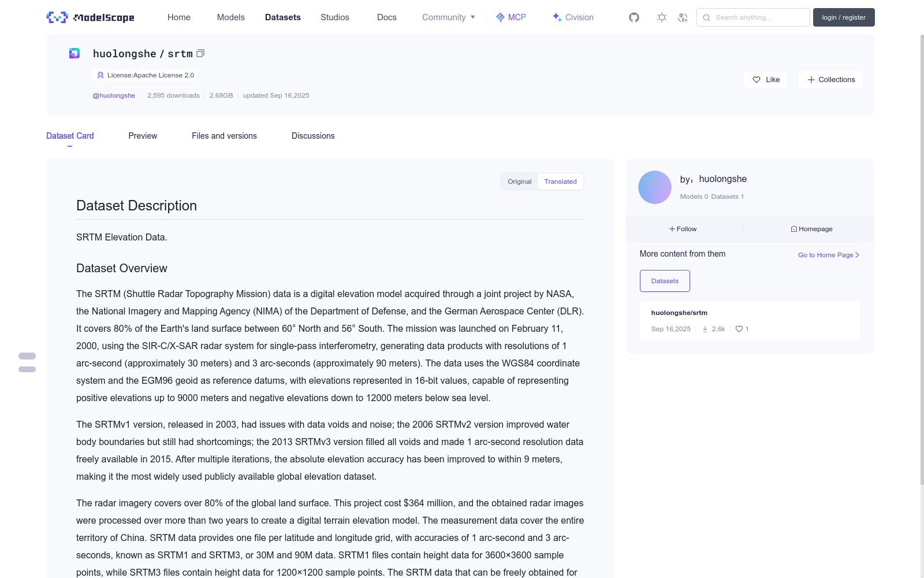Click the 'SRTM Elevation Data.' line
Image resolution: width=924 pixels, height=578 pixels.
[x=122, y=237]
